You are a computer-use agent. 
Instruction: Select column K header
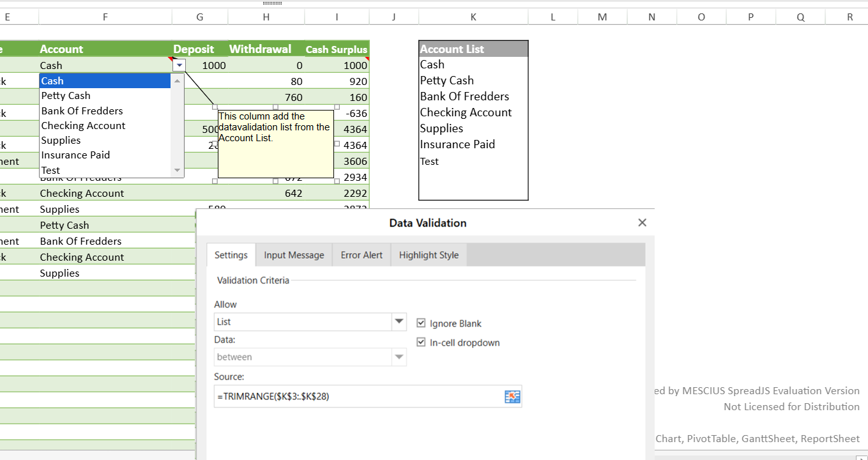(x=473, y=17)
